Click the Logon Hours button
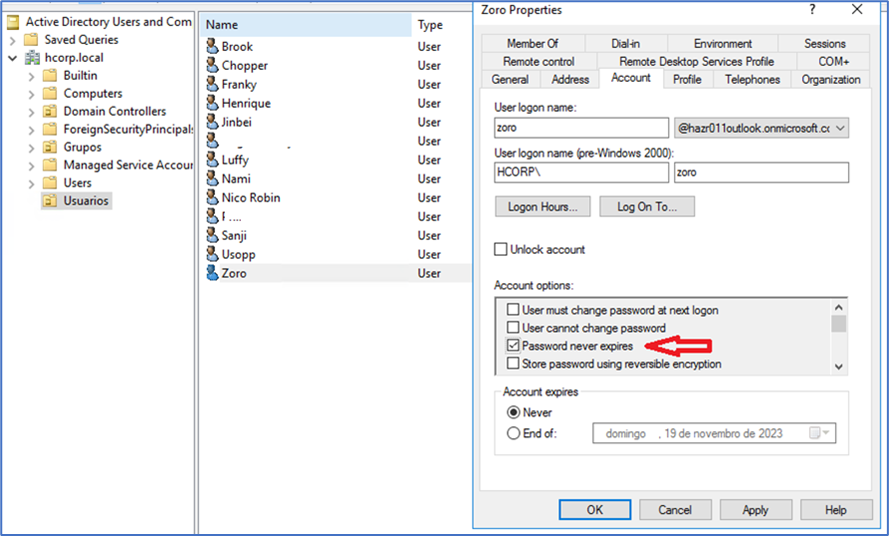The image size is (889, 536). coord(543,207)
